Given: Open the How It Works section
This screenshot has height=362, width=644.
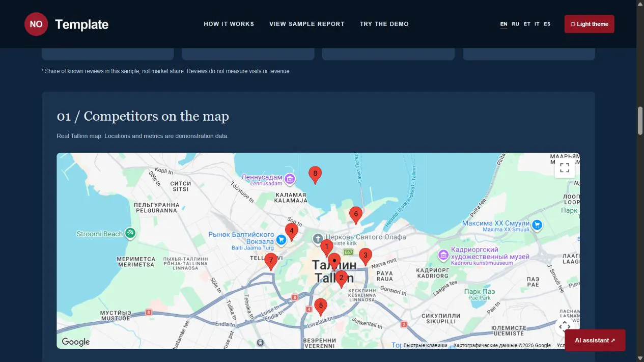Looking at the screenshot, I should coord(229,24).
